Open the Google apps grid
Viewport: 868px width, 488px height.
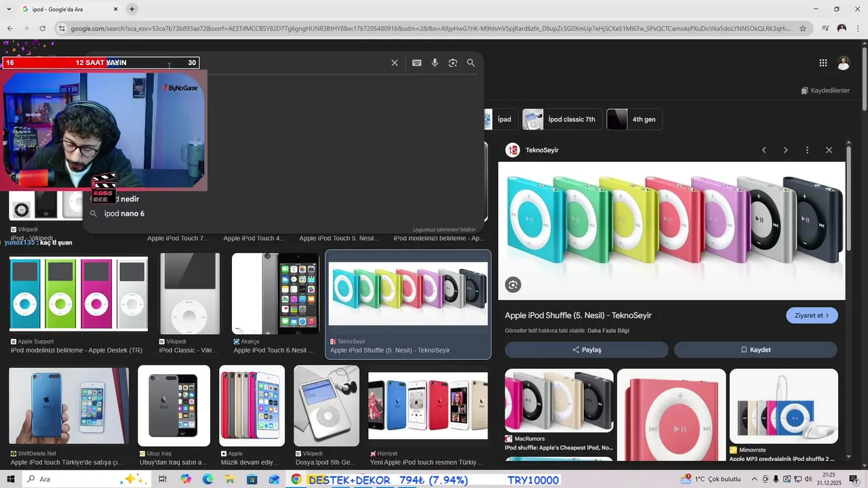(x=823, y=63)
